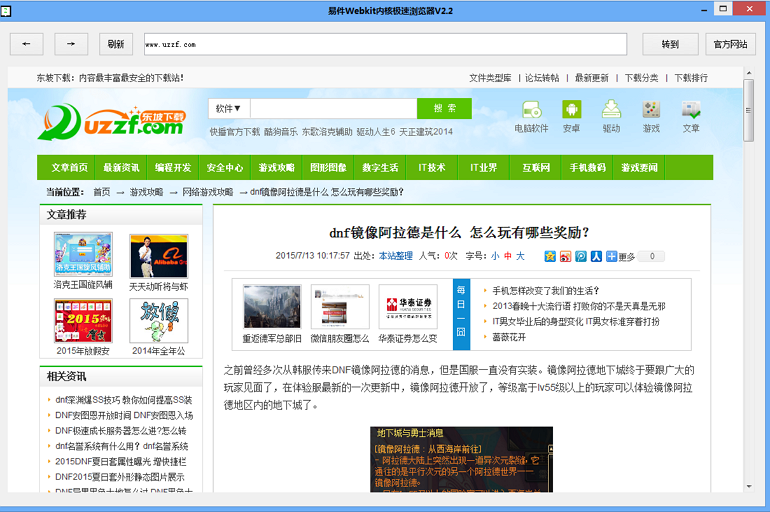Share article via the yellow star icon
Viewport: 770px width, 512px height.
[550, 256]
